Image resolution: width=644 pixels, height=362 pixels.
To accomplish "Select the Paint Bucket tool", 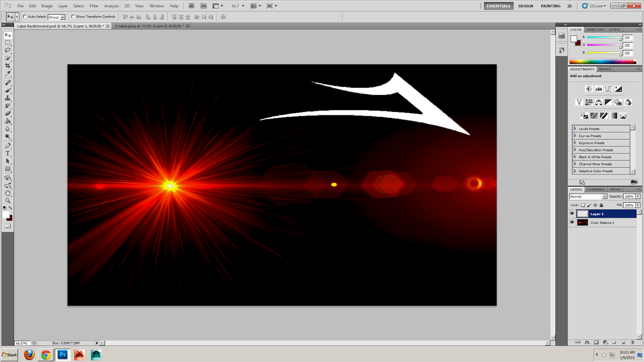I will (x=8, y=121).
